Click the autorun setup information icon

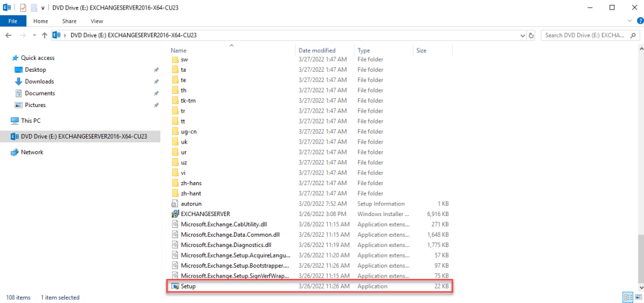[175, 203]
